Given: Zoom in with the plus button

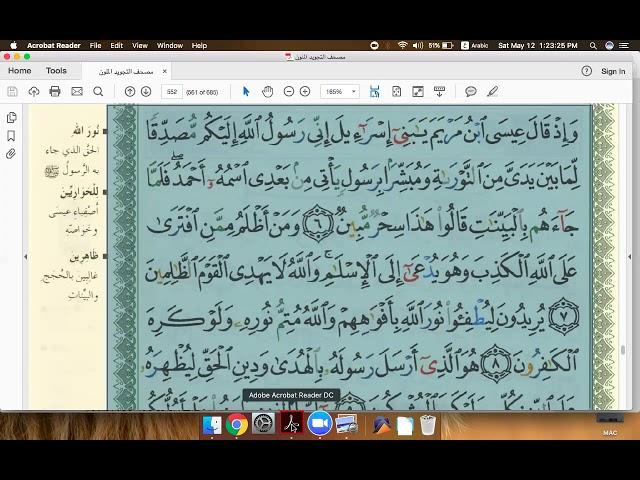Looking at the screenshot, I should 305,91.
